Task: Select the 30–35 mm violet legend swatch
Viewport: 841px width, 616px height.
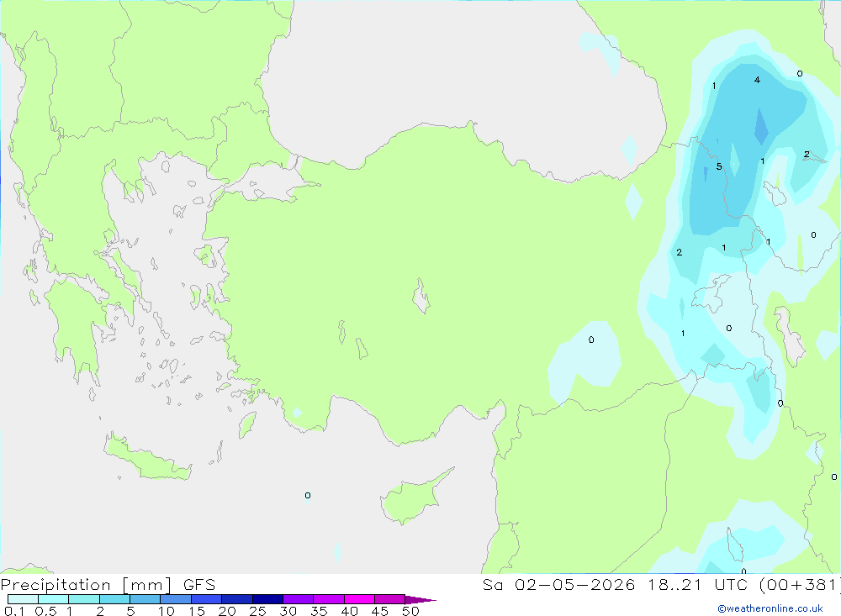Action: coord(298,599)
